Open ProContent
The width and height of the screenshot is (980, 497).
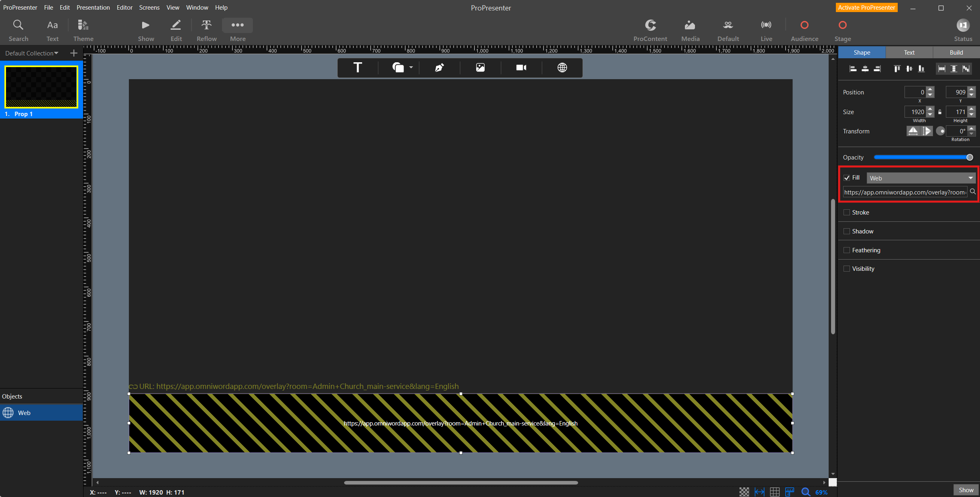pos(650,30)
